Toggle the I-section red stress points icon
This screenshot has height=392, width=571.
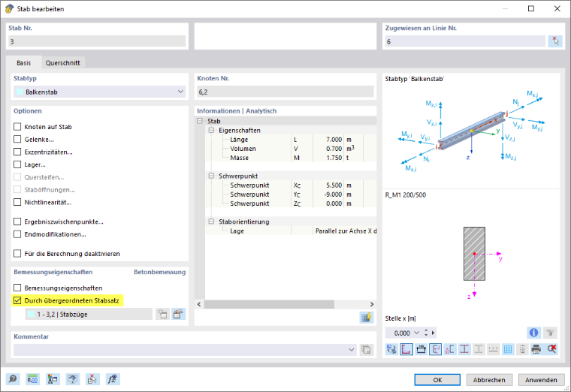coord(464,349)
